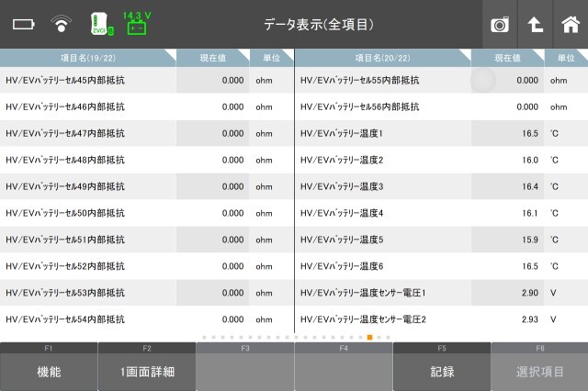The width and height of the screenshot is (588, 391).
Task: Start 記録 recording
Action: point(442,366)
